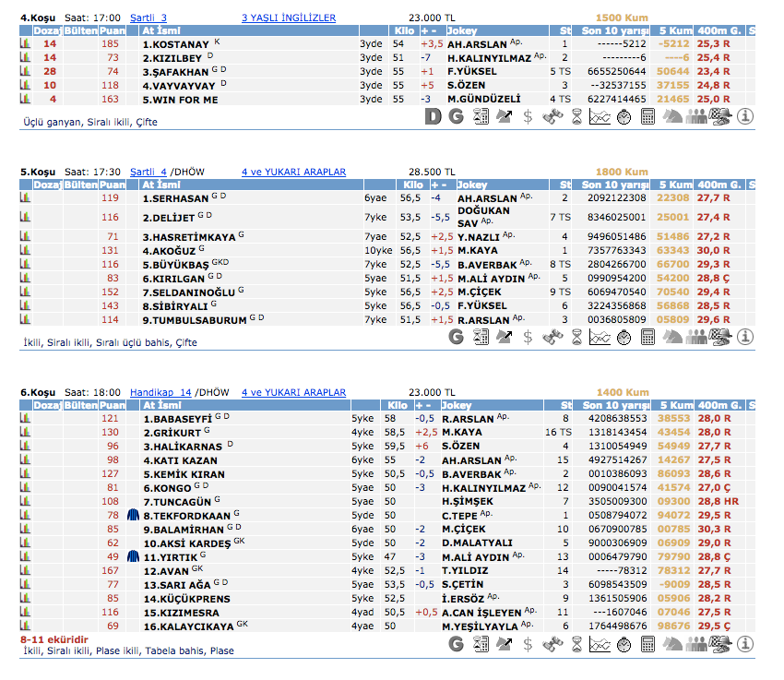Open the 3 YAŞLI İNGİLİZLER link

[x=288, y=18]
